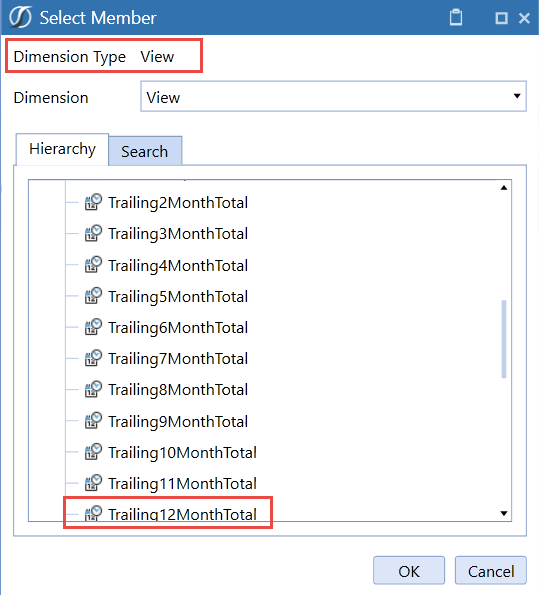Click the vertical scrollbar thumb in member list

[504, 339]
